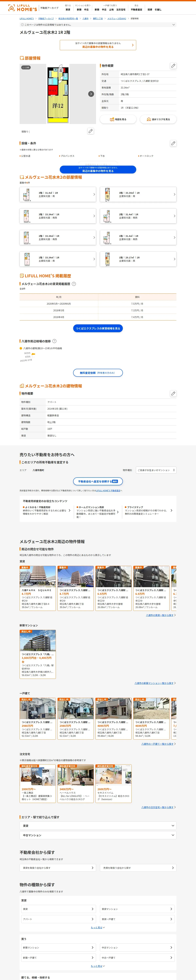Click breadcrumb link 八潮市
This screenshot has width=196, height=980.
pyautogui.click(x=86, y=19)
